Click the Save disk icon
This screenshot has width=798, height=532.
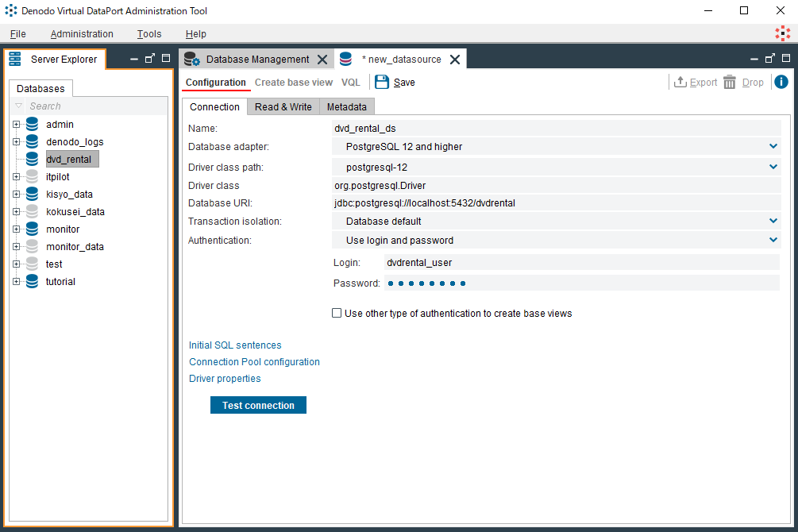pyautogui.click(x=382, y=82)
